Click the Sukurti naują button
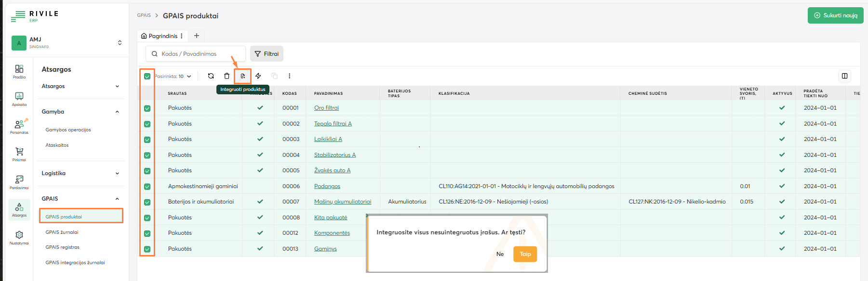The height and width of the screenshot is (281, 868). (x=835, y=15)
